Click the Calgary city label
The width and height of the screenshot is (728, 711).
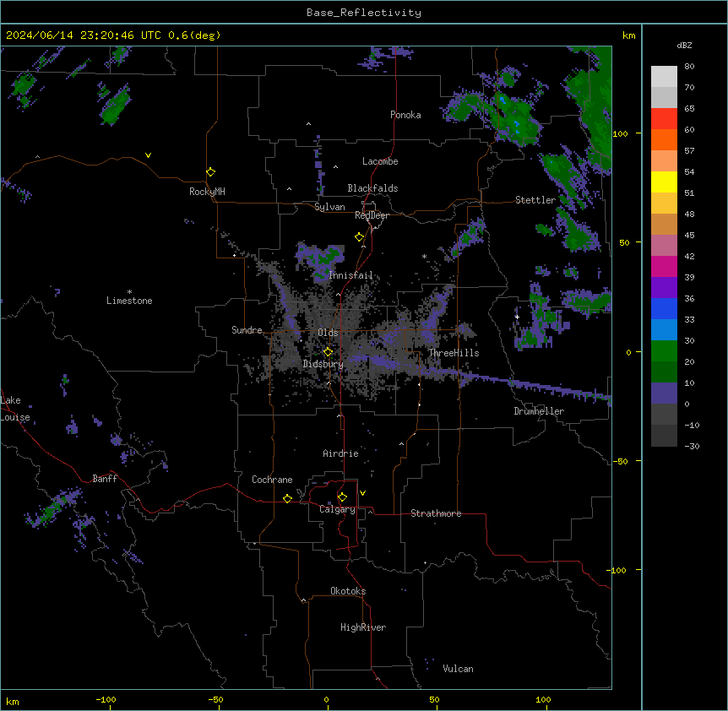click(x=338, y=509)
